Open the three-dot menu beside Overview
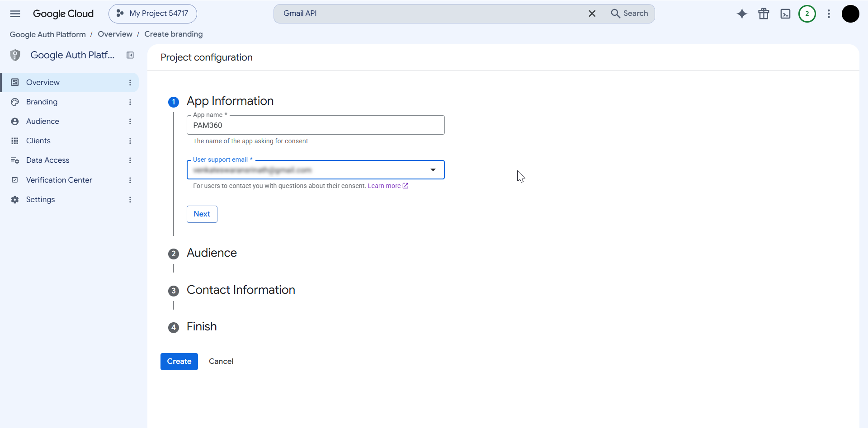 tap(130, 83)
